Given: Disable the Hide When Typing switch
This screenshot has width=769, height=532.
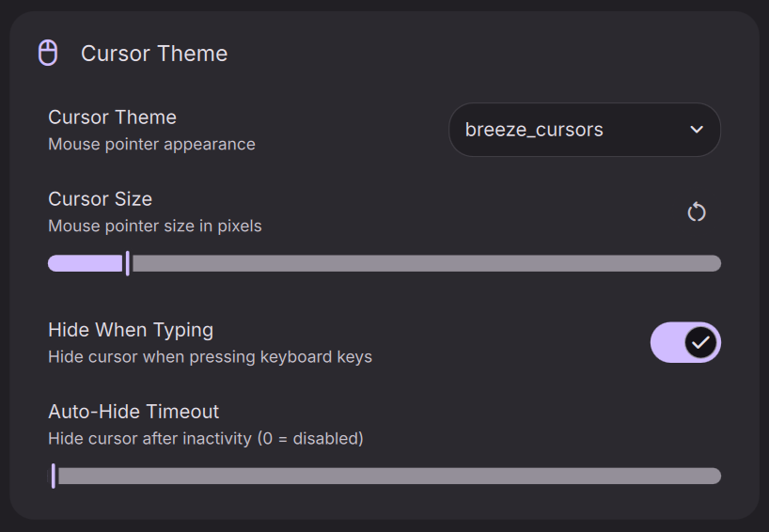Looking at the screenshot, I should pyautogui.click(x=685, y=342).
